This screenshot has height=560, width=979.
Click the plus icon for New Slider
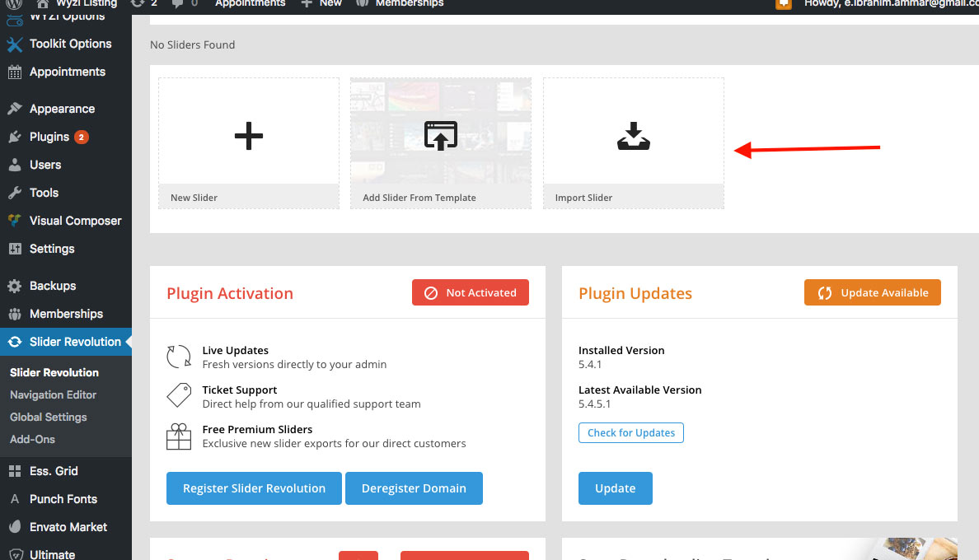click(249, 135)
